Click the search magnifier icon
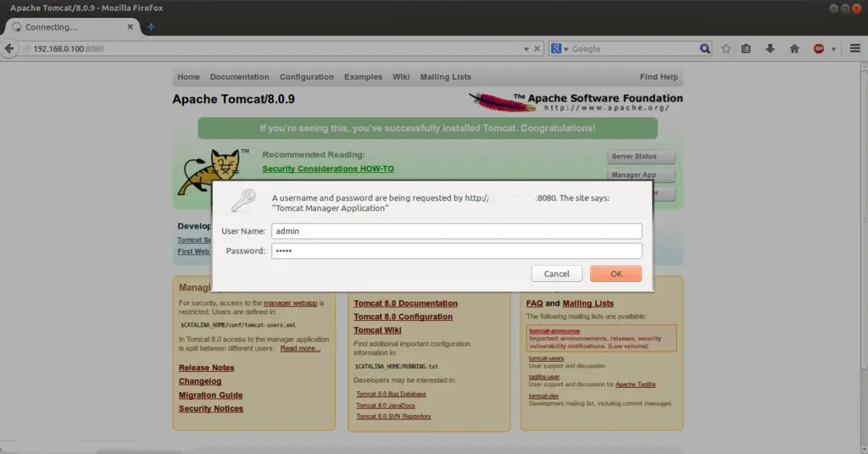Screen dimensions: 868x454 tap(704, 48)
